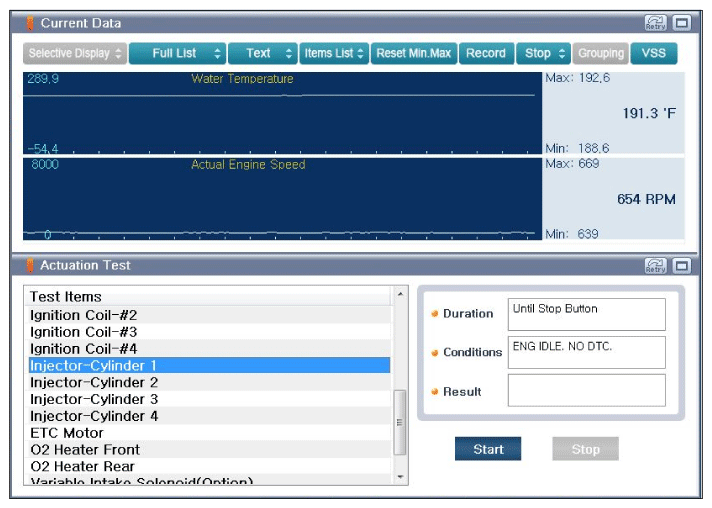This screenshot has height=508, width=712.
Task: Select Injector-Cylinder 2 test item
Action: [x=209, y=382]
